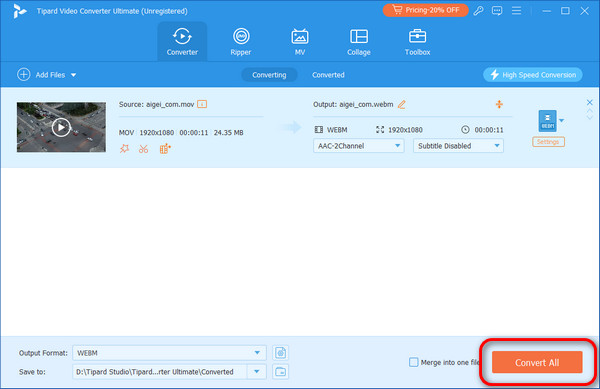
Task: Open source file info icon
Action: coord(202,104)
